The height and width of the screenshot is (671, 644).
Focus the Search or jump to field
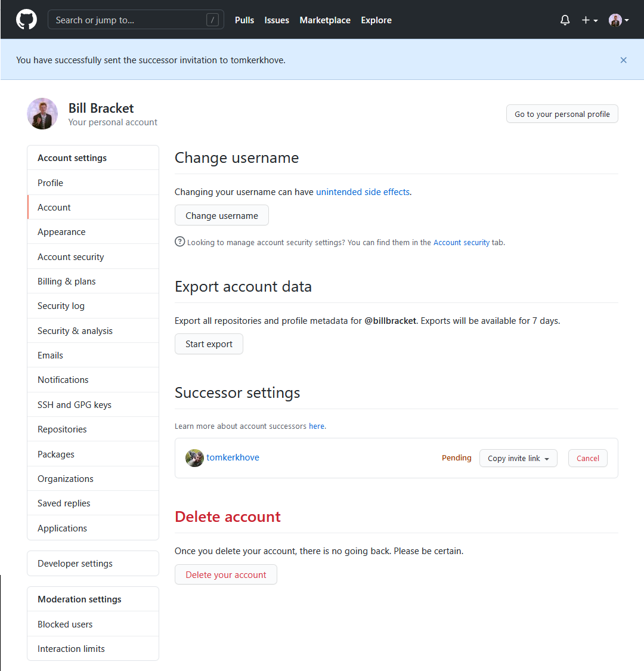point(135,20)
